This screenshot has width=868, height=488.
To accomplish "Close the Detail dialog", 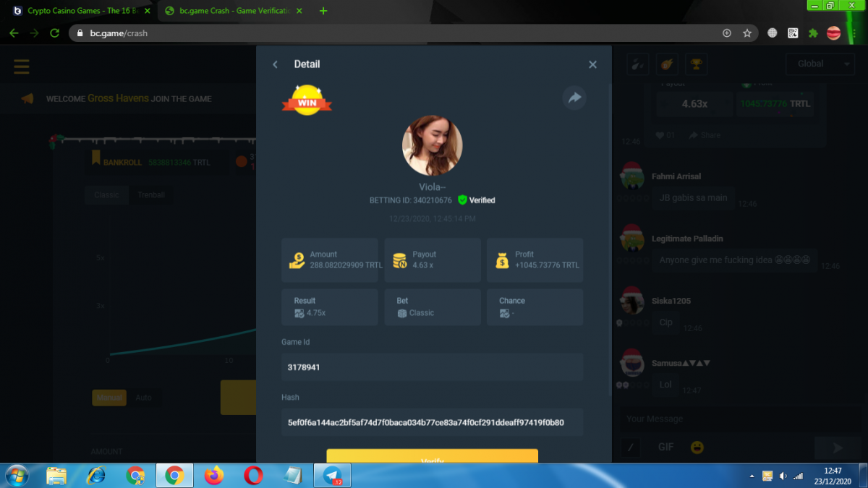I will (592, 65).
